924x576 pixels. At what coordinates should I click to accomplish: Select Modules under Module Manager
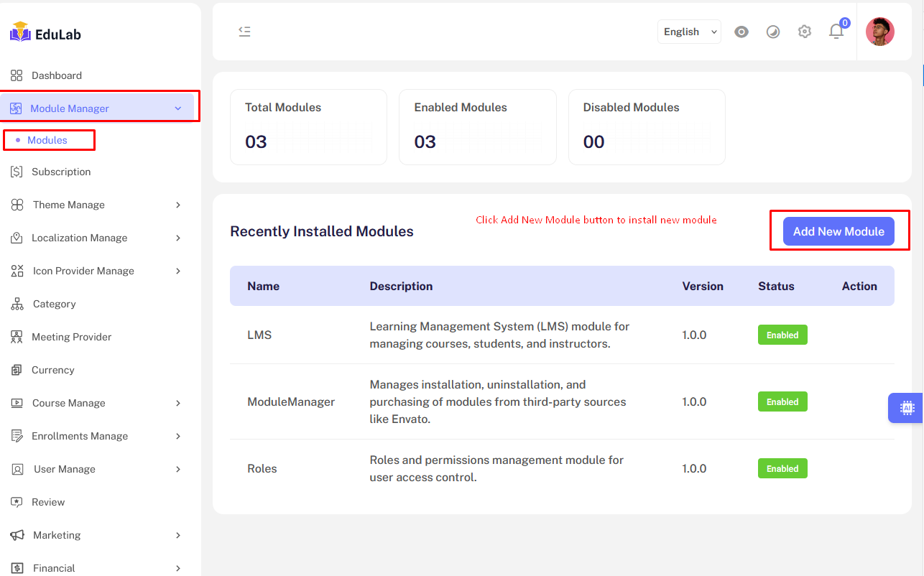coord(48,139)
